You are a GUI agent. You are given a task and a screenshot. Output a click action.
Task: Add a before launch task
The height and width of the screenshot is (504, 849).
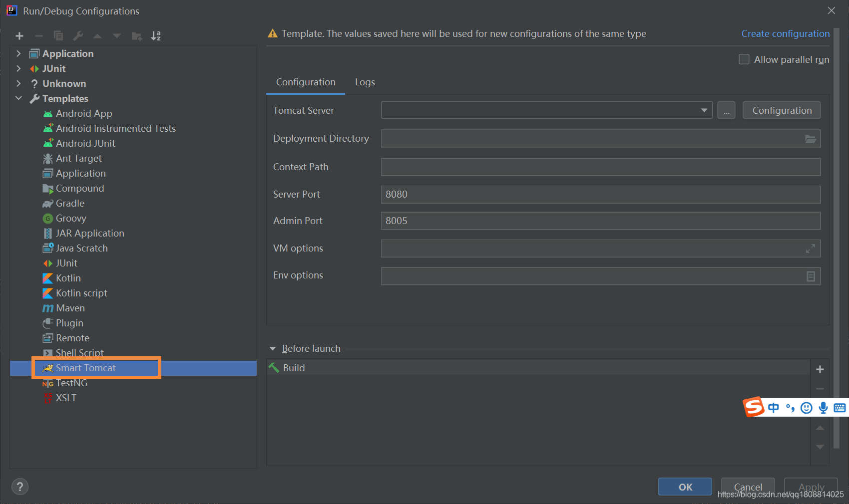pyautogui.click(x=820, y=369)
